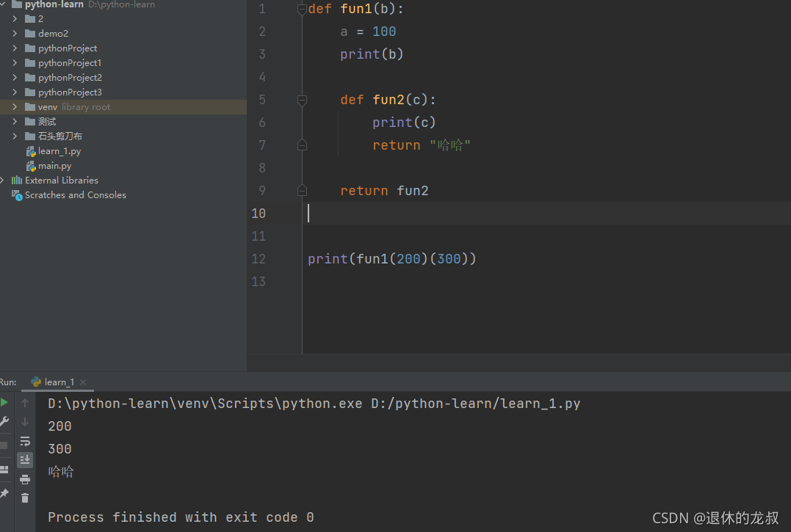Click the console output line 200
This screenshot has width=791, height=532.
[59, 426]
